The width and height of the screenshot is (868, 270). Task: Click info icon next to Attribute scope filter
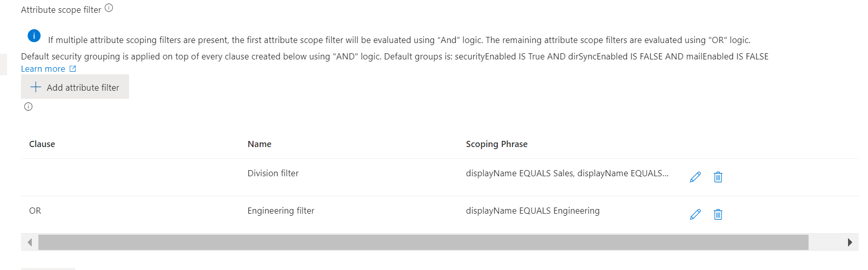[109, 8]
